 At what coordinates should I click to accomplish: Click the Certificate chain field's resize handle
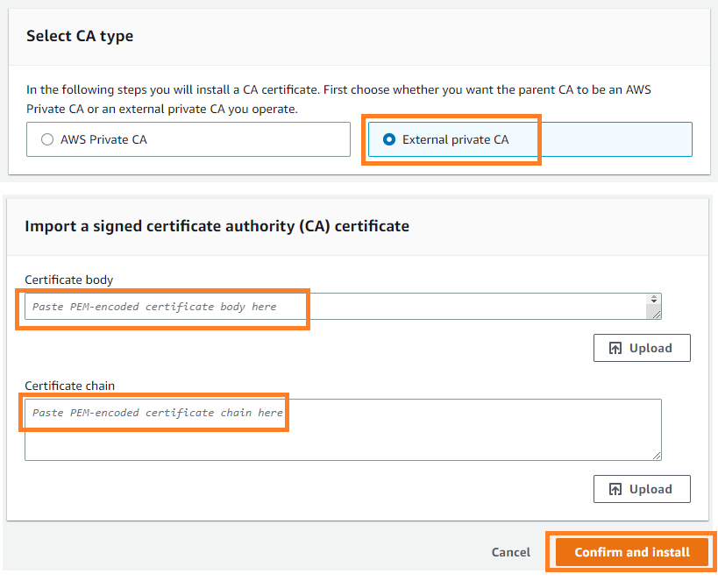pyautogui.click(x=656, y=456)
